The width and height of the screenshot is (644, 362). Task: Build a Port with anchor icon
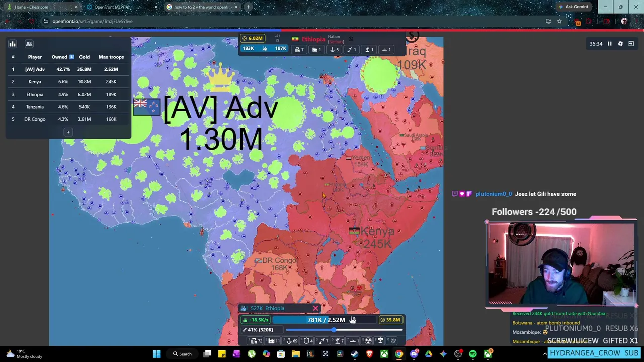(x=289, y=341)
